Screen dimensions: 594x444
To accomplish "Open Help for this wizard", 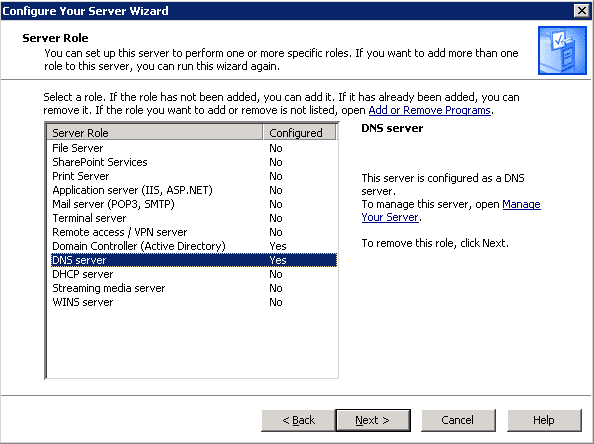I will pyautogui.click(x=544, y=420).
